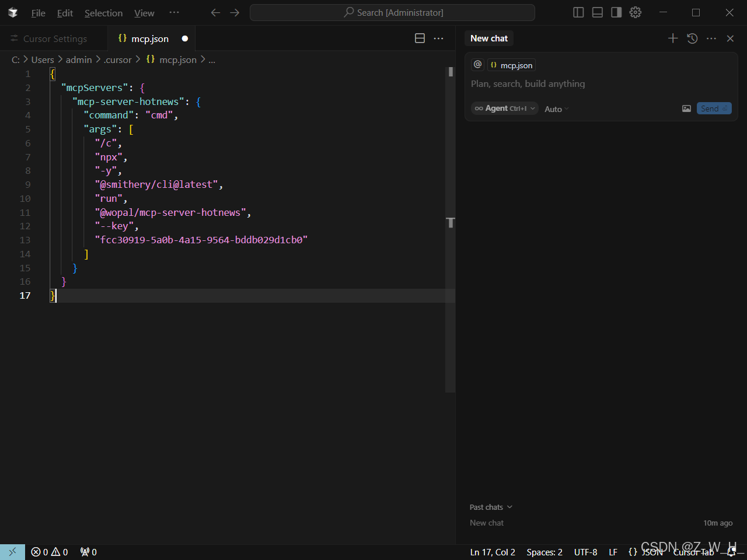
Task: Add context with the @ icon
Action: click(477, 65)
